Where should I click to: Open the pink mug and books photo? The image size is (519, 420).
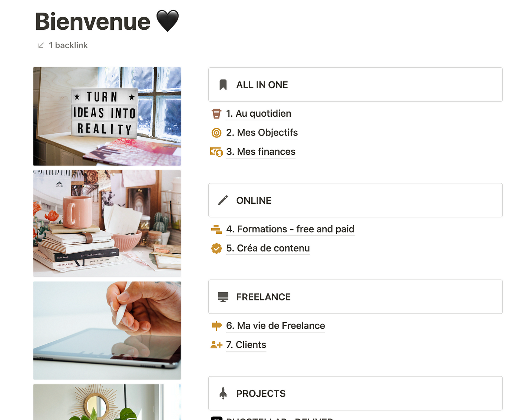coord(107,224)
